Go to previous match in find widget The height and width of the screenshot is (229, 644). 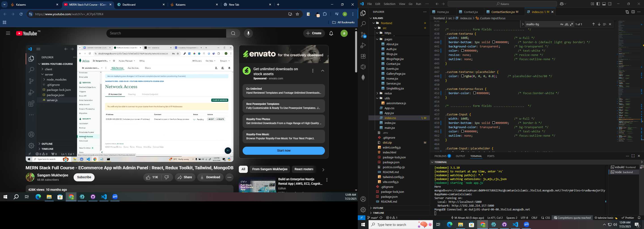(593, 24)
